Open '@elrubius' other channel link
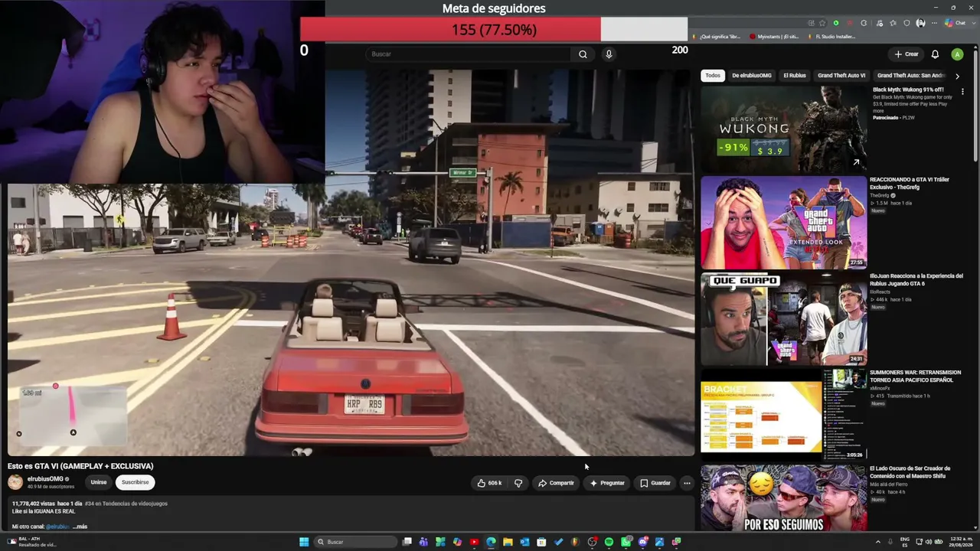The image size is (980, 551). [57, 527]
